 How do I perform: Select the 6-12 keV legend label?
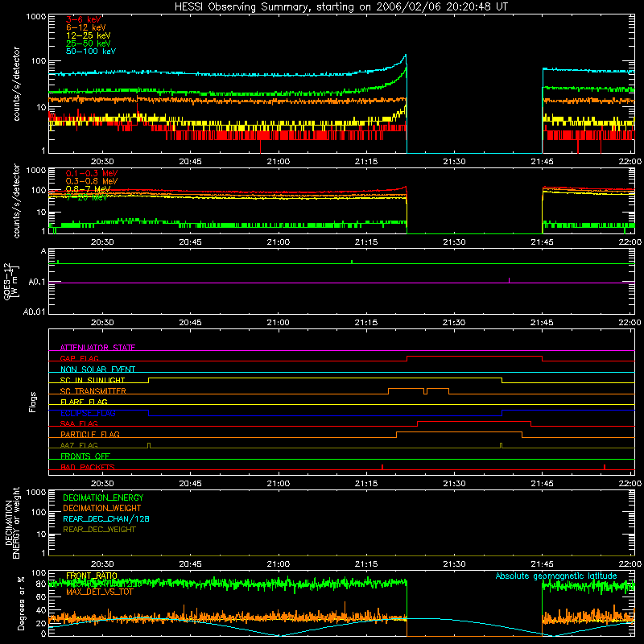[86, 27]
